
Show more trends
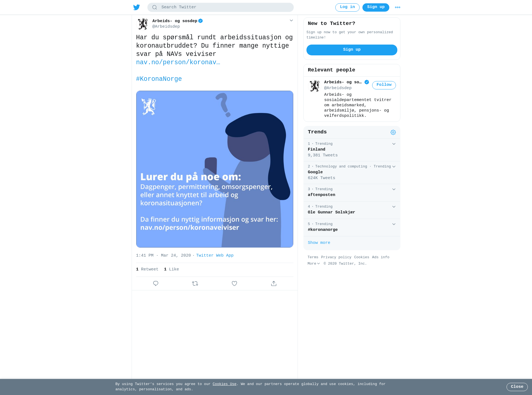click(x=319, y=243)
